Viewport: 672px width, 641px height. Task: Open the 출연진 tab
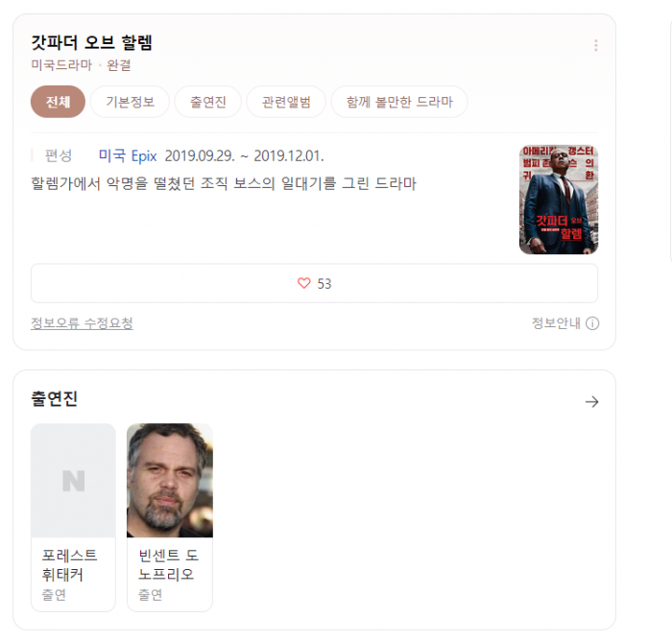(207, 102)
